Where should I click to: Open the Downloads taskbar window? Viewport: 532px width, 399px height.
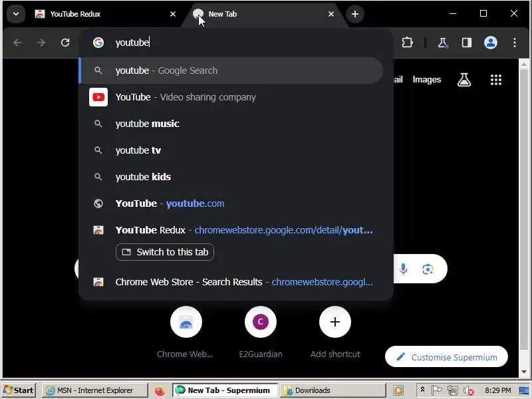332,390
